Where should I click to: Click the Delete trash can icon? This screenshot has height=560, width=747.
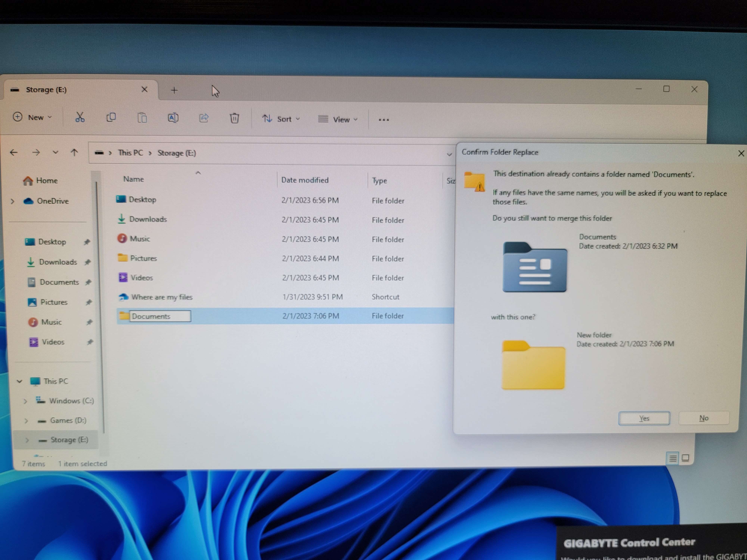(x=234, y=118)
